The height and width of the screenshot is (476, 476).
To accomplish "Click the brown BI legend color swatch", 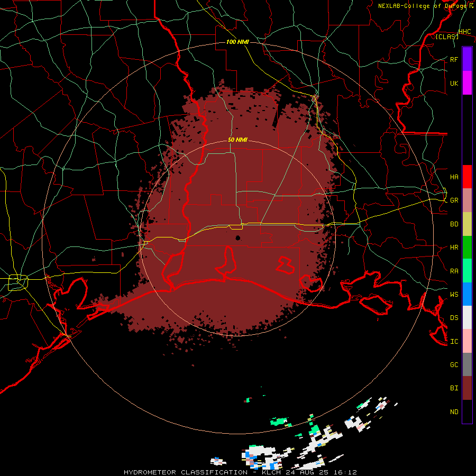I will pos(467,388).
